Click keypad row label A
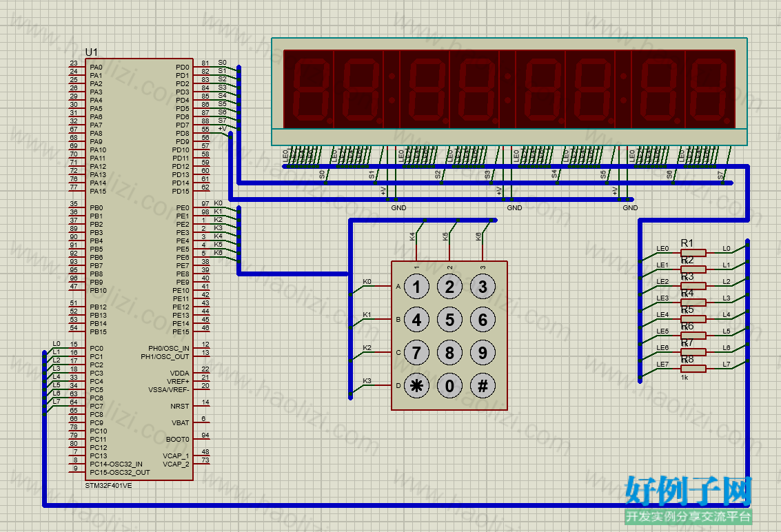Screen dimensions: 781x532 [398, 287]
